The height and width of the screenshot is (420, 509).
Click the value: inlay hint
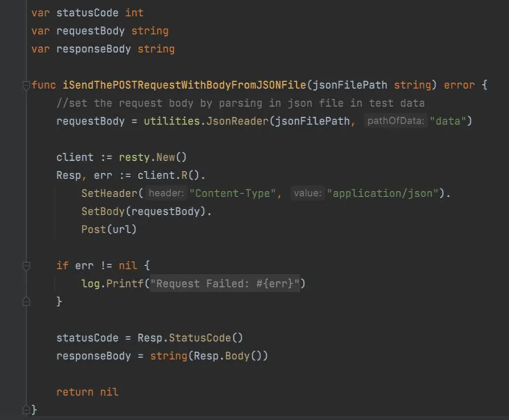[x=308, y=193]
